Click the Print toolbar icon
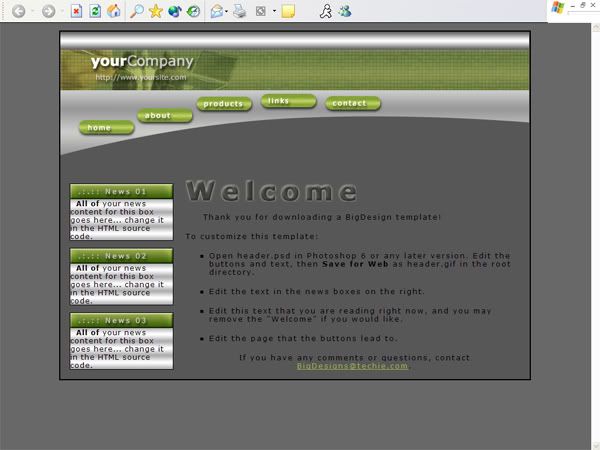600x450 pixels. [x=239, y=12]
